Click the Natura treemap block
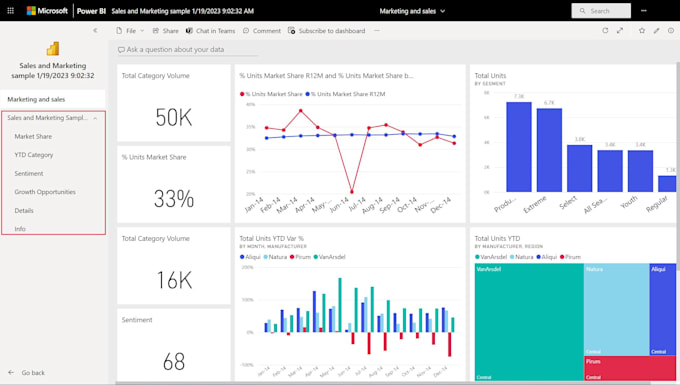 click(x=617, y=310)
